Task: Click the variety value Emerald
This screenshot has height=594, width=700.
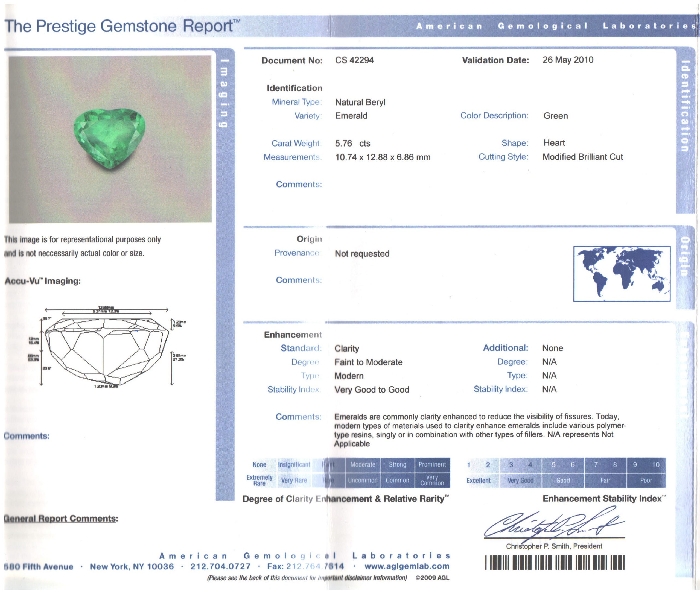Action: pyautogui.click(x=351, y=116)
